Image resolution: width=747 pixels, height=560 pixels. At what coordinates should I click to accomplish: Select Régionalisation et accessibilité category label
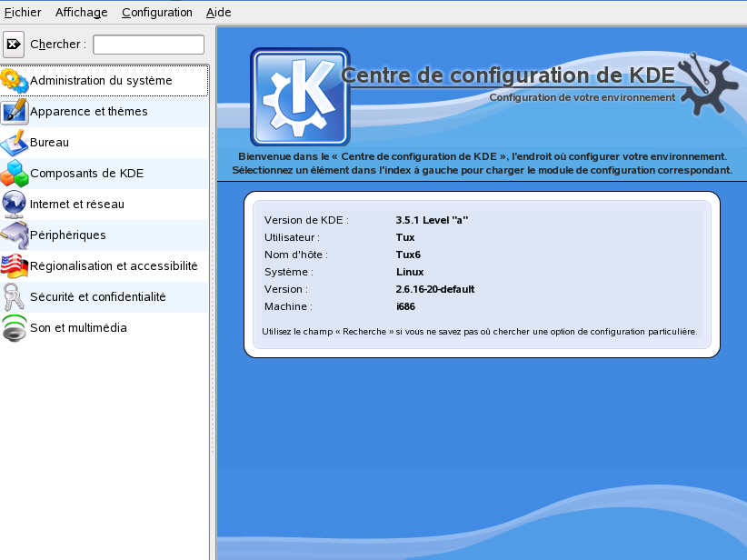(x=114, y=266)
